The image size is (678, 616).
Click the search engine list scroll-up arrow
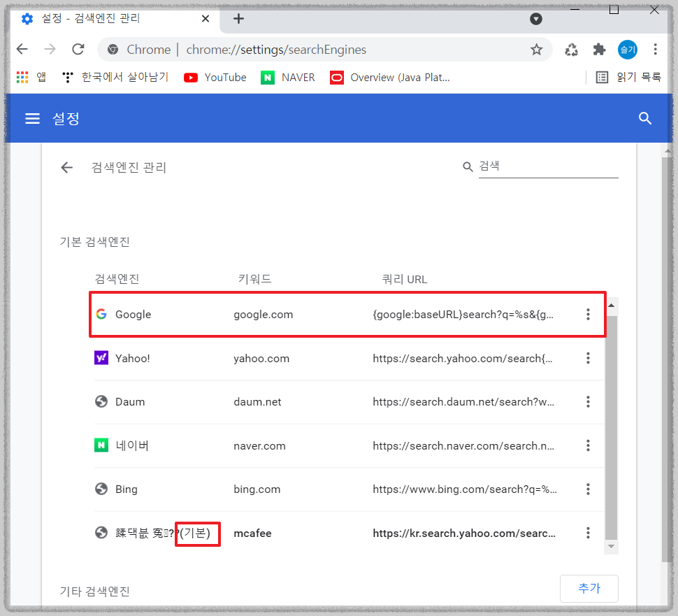[x=611, y=306]
